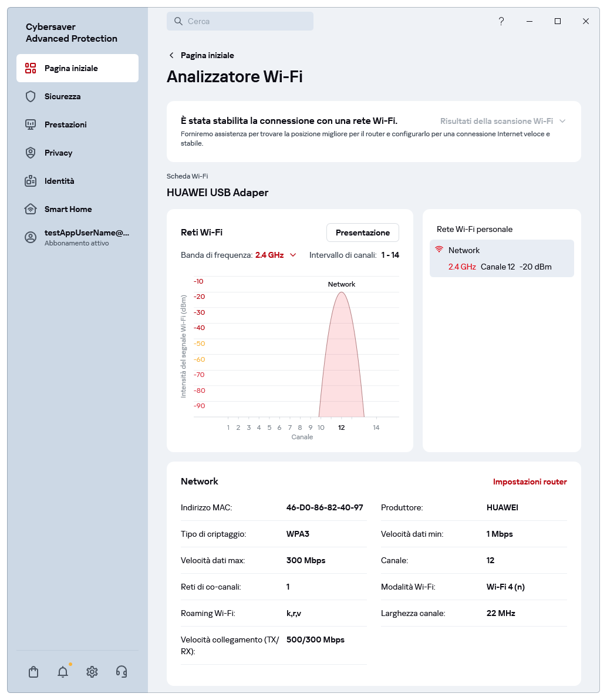Open application settings via the gear icon
Screen dimensions: 607x700
[92, 671]
